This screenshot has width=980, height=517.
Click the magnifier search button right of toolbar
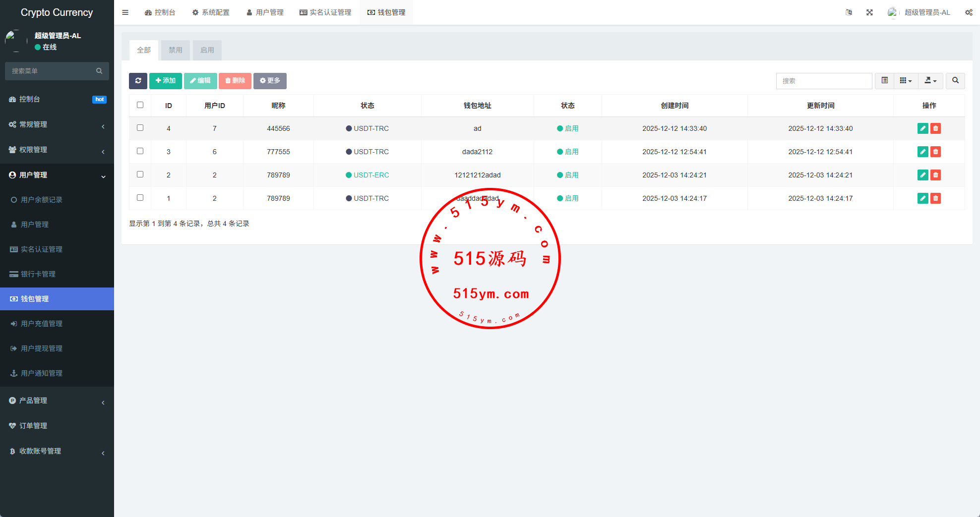955,81
